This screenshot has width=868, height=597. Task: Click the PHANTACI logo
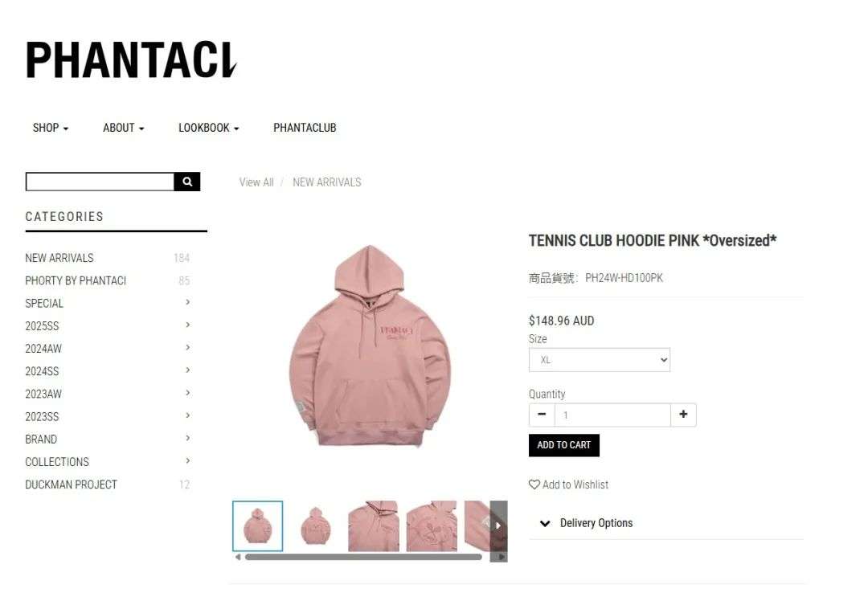click(x=131, y=59)
